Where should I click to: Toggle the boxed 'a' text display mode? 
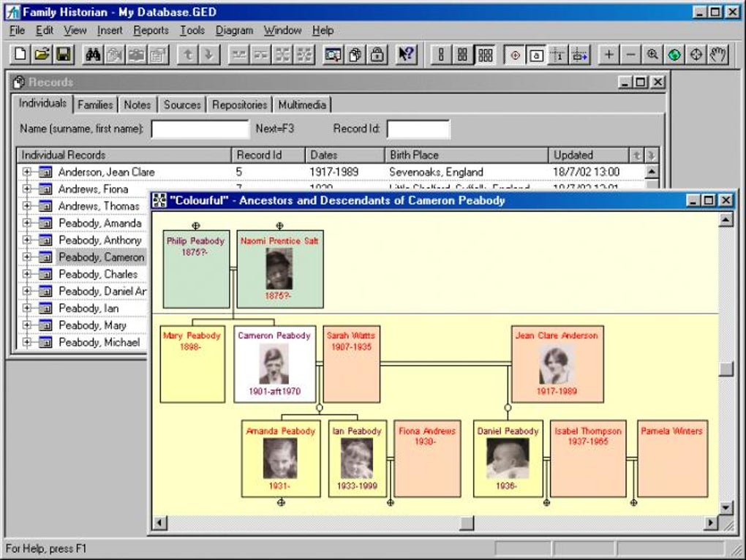pyautogui.click(x=535, y=53)
